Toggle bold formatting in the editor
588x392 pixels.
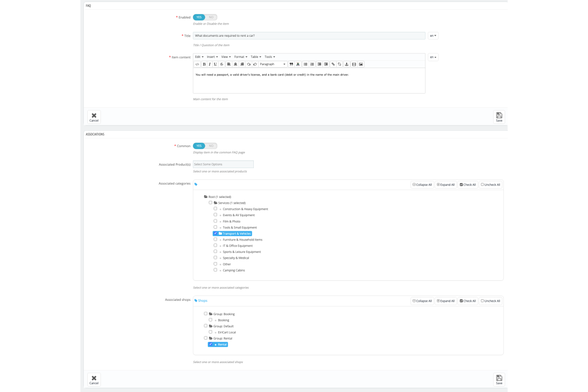[204, 64]
